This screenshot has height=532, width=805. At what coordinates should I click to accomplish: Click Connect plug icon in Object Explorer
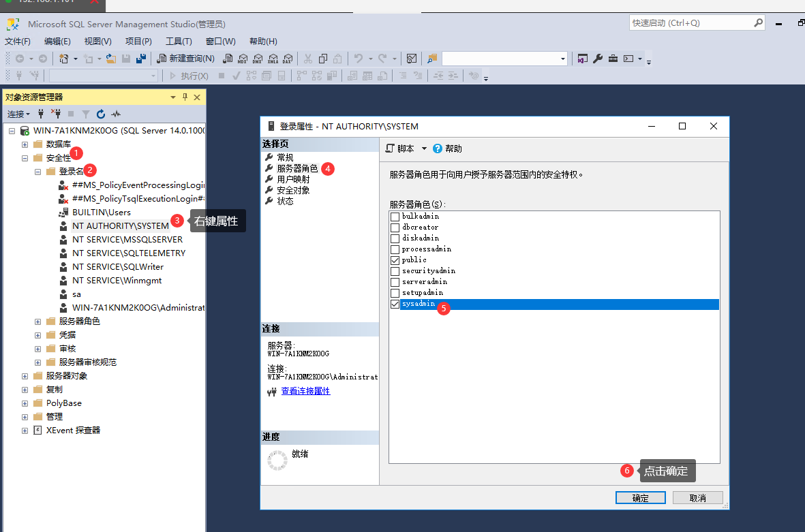[x=41, y=114]
